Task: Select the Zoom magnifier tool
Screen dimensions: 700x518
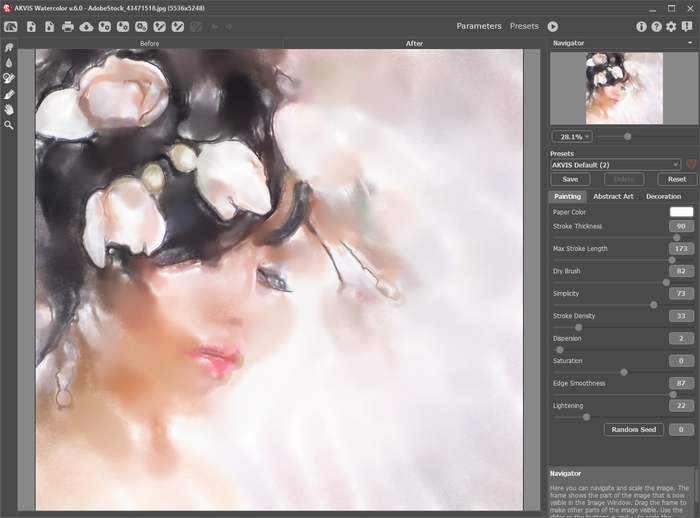Action: [9, 125]
